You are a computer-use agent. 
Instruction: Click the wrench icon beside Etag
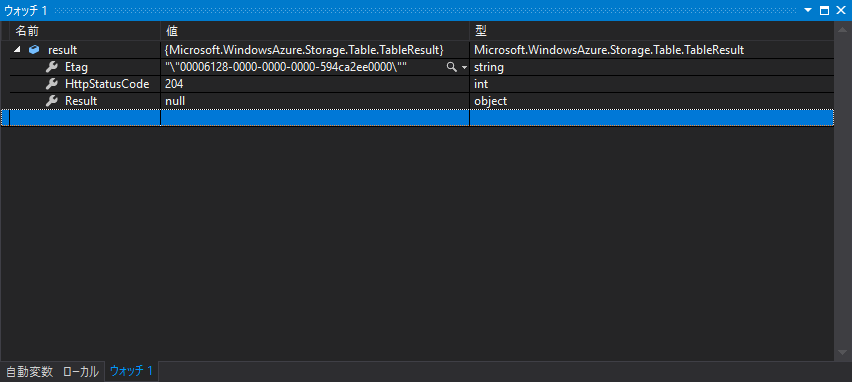[52, 67]
